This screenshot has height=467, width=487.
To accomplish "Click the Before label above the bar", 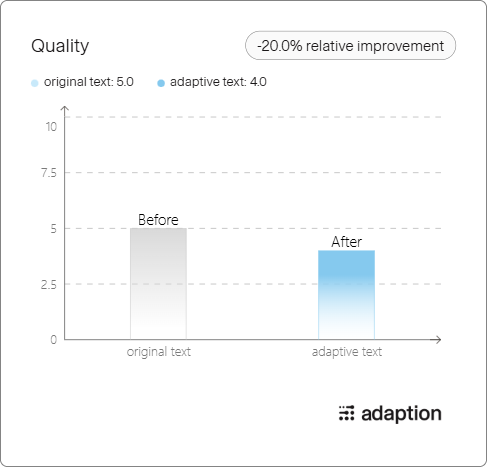I will [158, 220].
